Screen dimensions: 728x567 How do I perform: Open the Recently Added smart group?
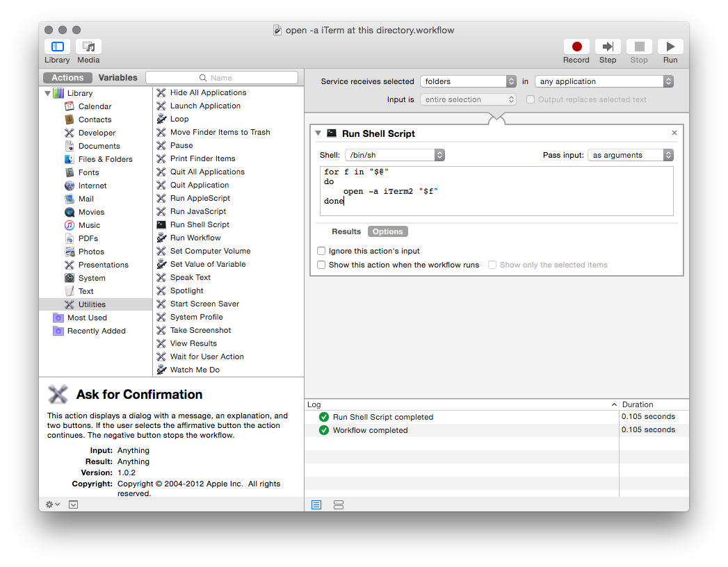tap(96, 331)
